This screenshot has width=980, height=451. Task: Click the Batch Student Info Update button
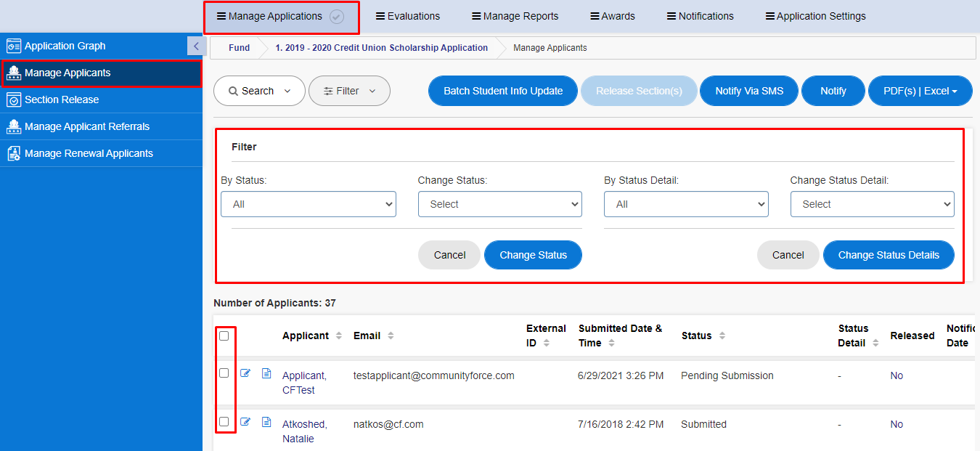(502, 91)
